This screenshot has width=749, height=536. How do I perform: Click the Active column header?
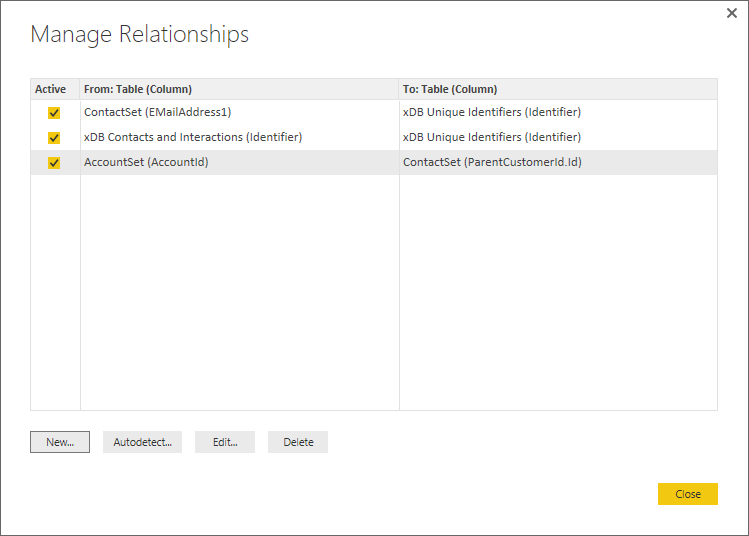tap(51, 89)
